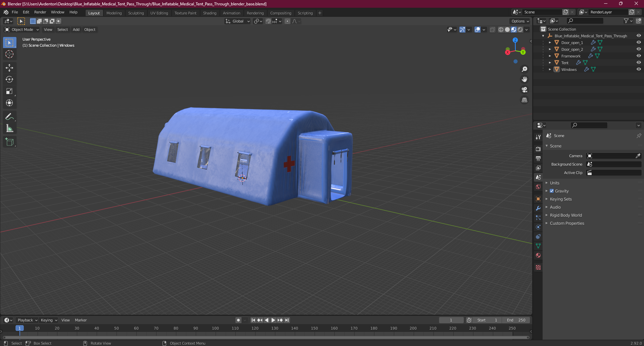This screenshot has height=346, width=644.
Task: Hide Door_open_2 in the outliner
Action: [639, 49]
